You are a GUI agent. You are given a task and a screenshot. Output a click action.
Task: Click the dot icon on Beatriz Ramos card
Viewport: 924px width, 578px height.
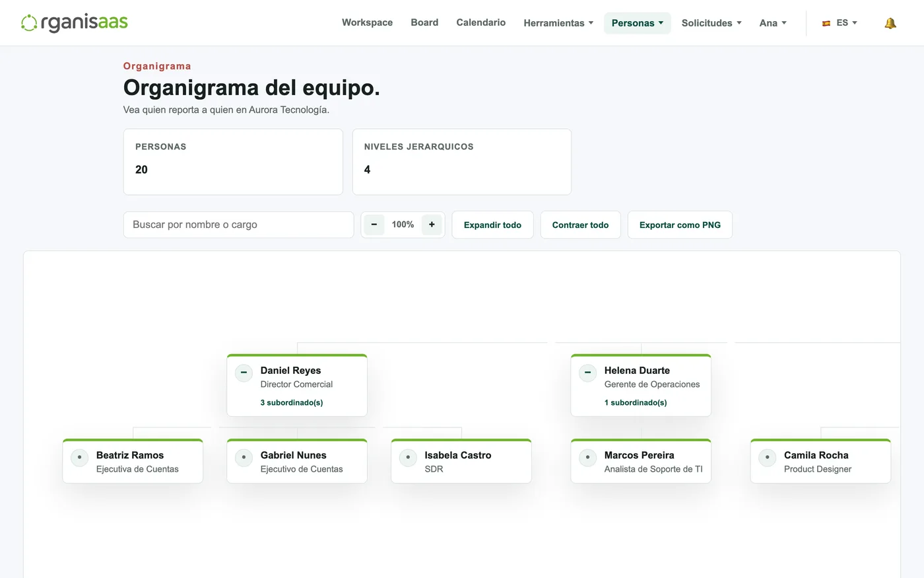[x=79, y=457]
